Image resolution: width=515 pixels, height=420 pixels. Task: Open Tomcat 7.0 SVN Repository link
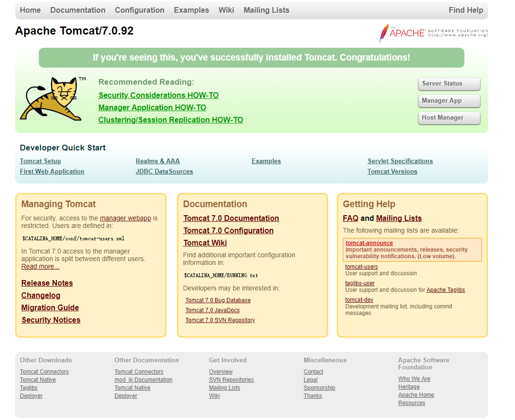pos(220,320)
